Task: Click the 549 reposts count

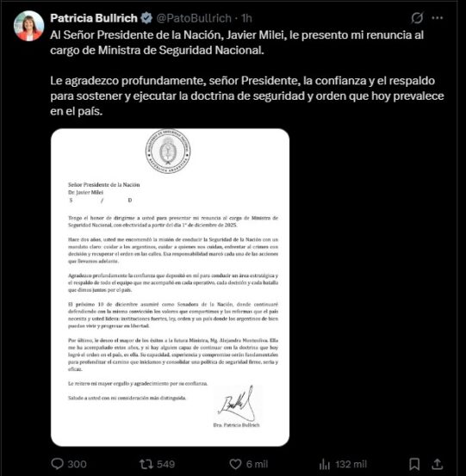Action: 166,464
